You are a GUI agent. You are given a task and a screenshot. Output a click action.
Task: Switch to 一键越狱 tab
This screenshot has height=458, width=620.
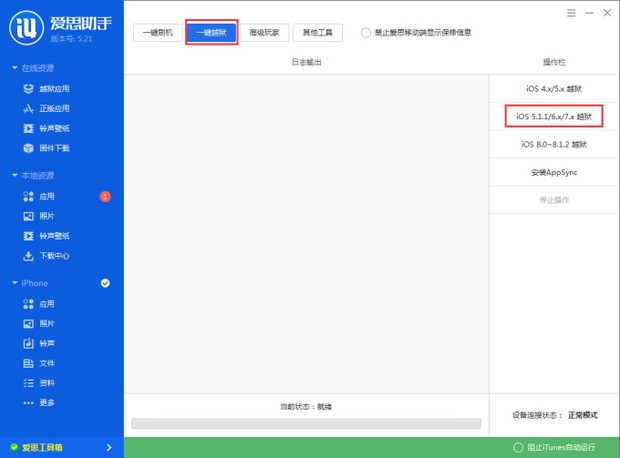tap(212, 32)
